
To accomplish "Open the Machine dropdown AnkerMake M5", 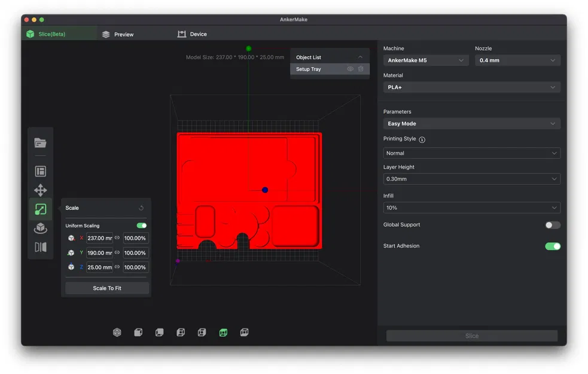I will click(426, 60).
